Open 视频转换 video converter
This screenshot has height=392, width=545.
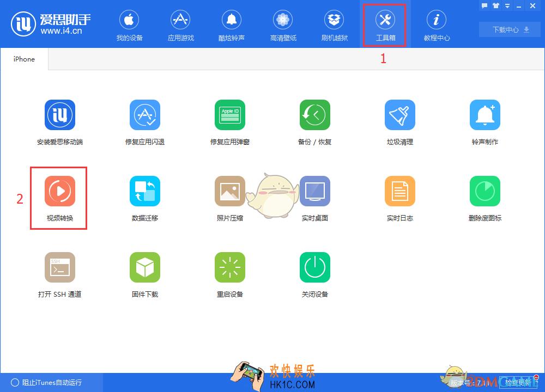click(x=60, y=198)
